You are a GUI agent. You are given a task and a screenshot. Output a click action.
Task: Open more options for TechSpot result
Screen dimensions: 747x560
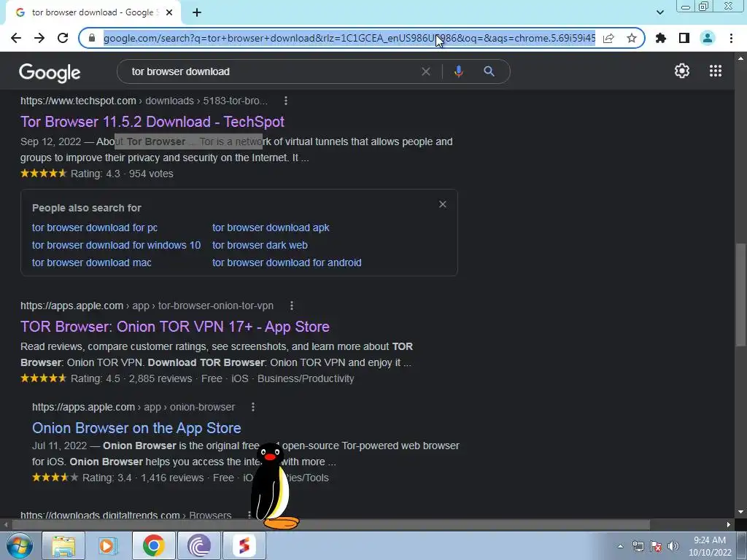point(286,101)
